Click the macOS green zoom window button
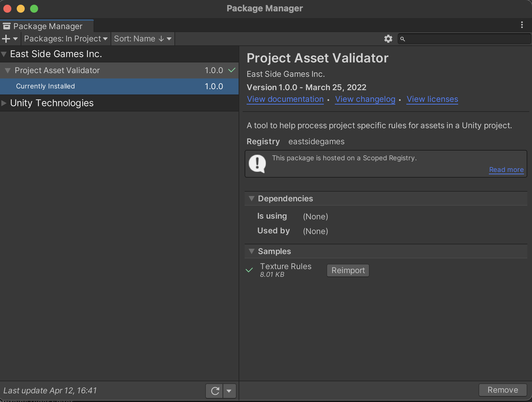 (34, 9)
